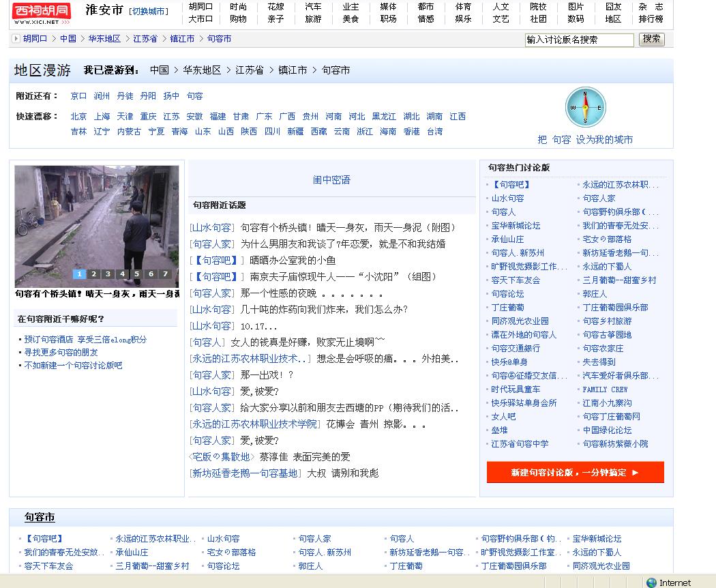
Task: Open the 汽车 menu item
Action: coord(313,7)
